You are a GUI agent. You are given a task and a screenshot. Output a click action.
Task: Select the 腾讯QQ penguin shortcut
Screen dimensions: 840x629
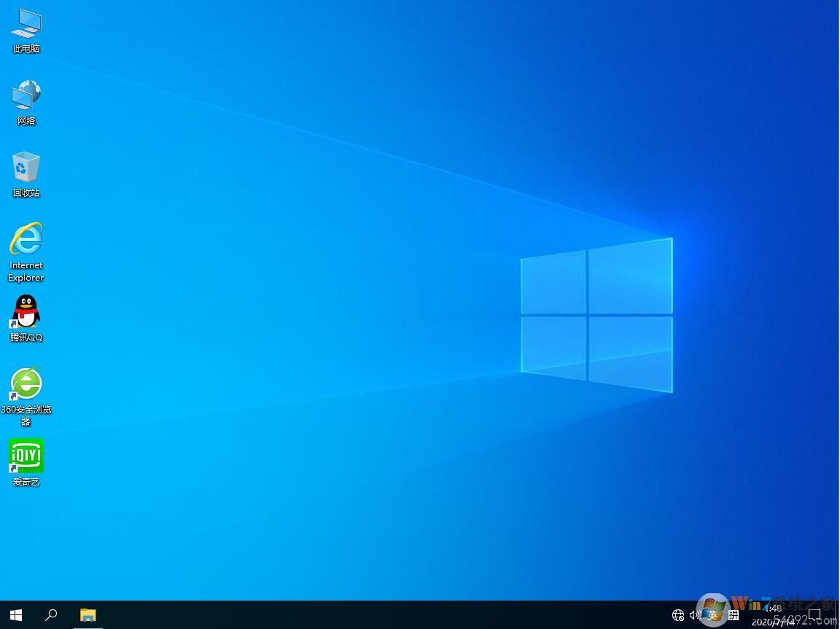(26, 313)
